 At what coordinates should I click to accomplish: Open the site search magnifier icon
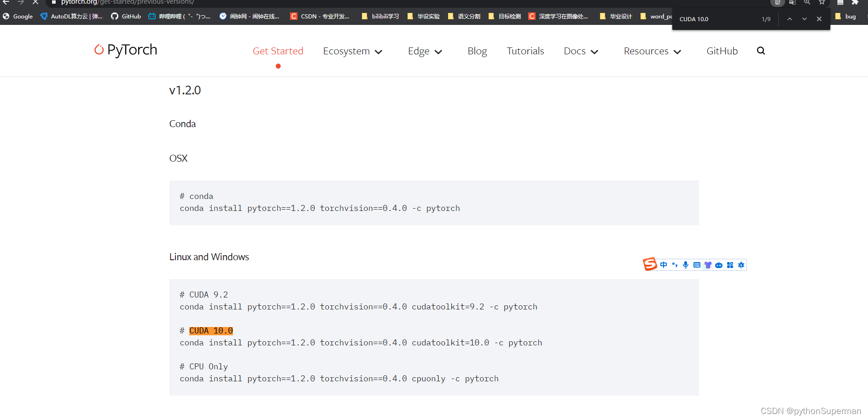(x=761, y=51)
